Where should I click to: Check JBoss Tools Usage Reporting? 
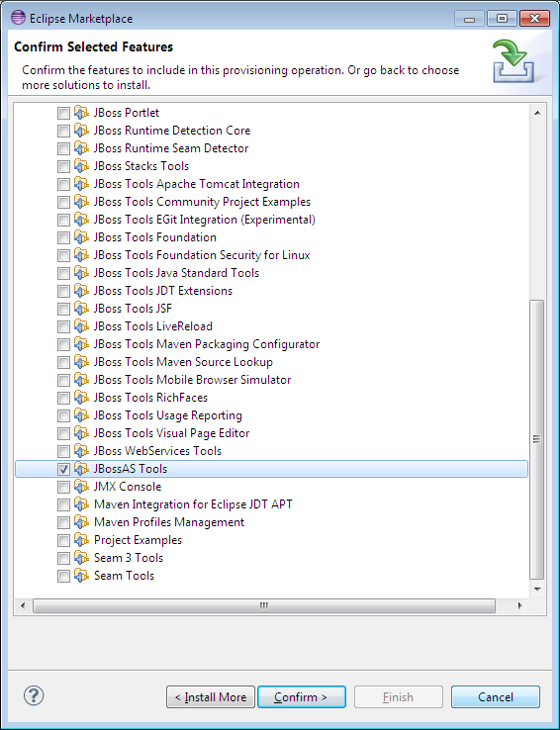[x=63, y=415]
